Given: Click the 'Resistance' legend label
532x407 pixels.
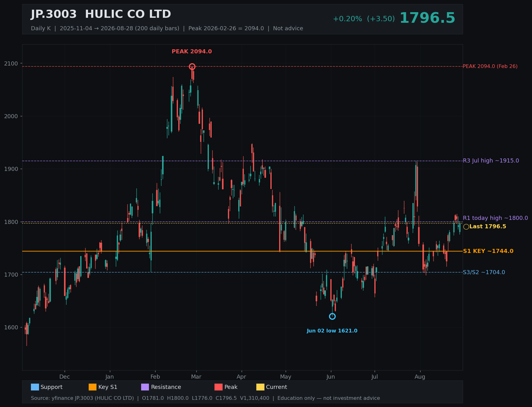Looking at the screenshot, I should pos(166,387).
